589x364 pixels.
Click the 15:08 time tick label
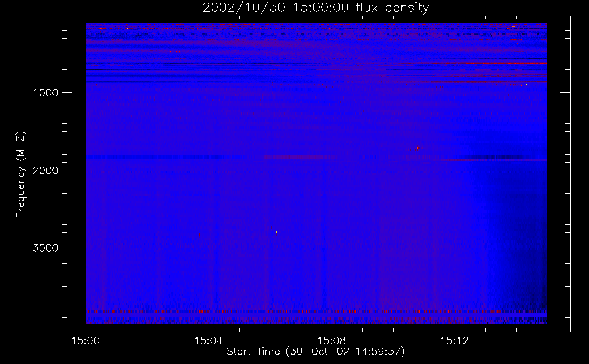click(332, 341)
